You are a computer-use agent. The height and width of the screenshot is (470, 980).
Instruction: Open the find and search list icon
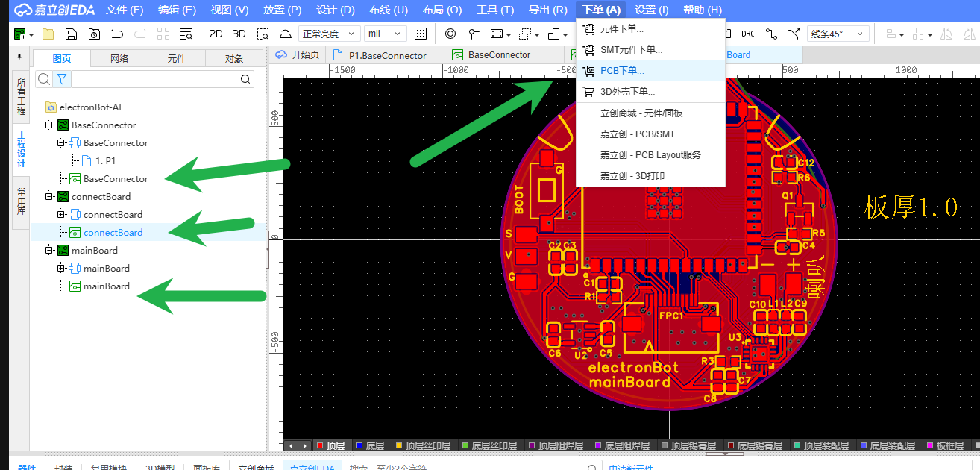(x=186, y=34)
